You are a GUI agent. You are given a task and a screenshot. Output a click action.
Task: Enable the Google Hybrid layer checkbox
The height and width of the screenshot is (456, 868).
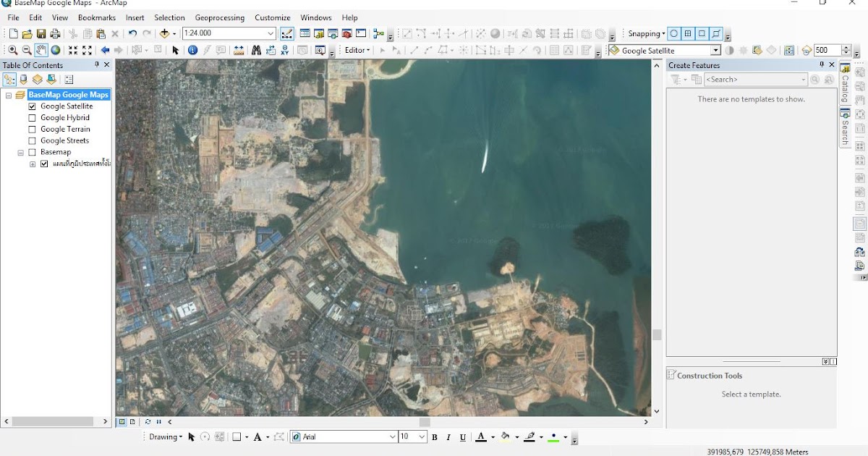(x=30, y=117)
